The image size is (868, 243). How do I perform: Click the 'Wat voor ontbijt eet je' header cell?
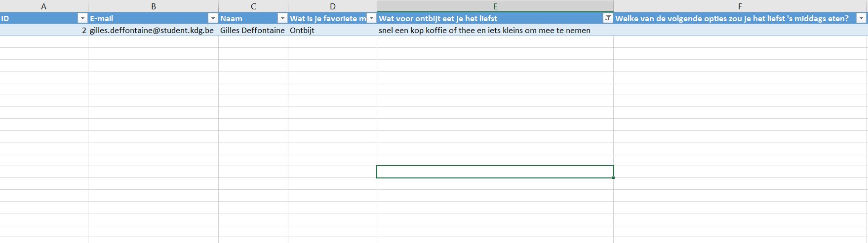(x=438, y=18)
